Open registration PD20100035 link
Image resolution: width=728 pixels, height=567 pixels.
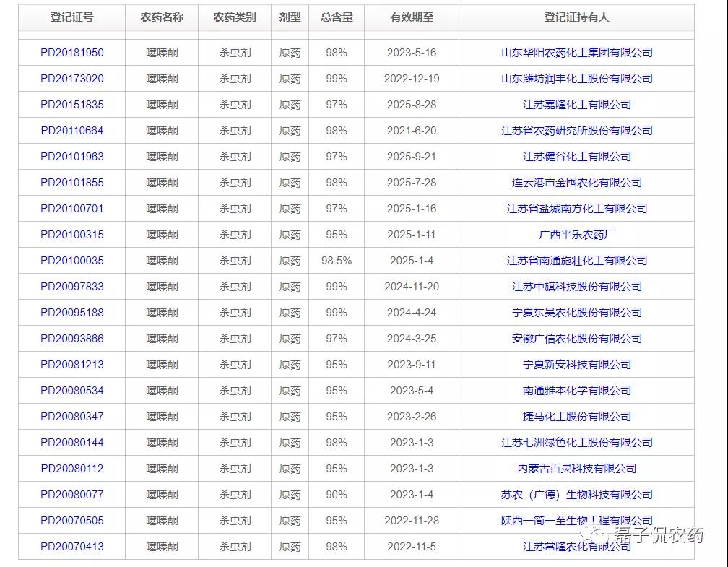pos(72,261)
